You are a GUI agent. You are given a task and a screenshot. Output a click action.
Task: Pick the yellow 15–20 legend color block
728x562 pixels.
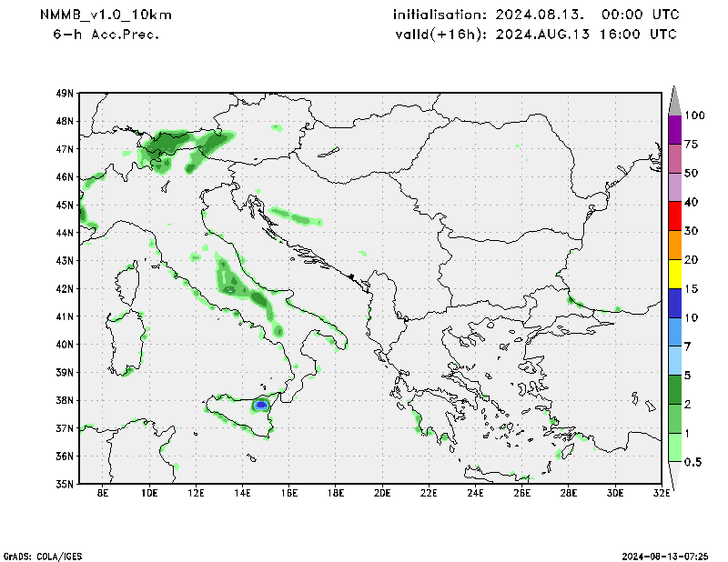[674, 274]
